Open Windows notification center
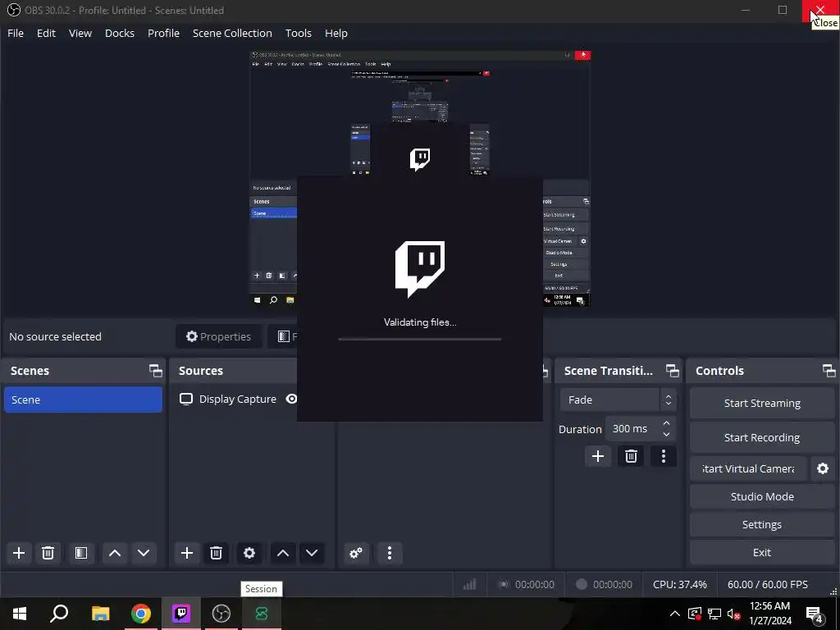Image resolution: width=840 pixels, height=630 pixels. (x=815, y=614)
